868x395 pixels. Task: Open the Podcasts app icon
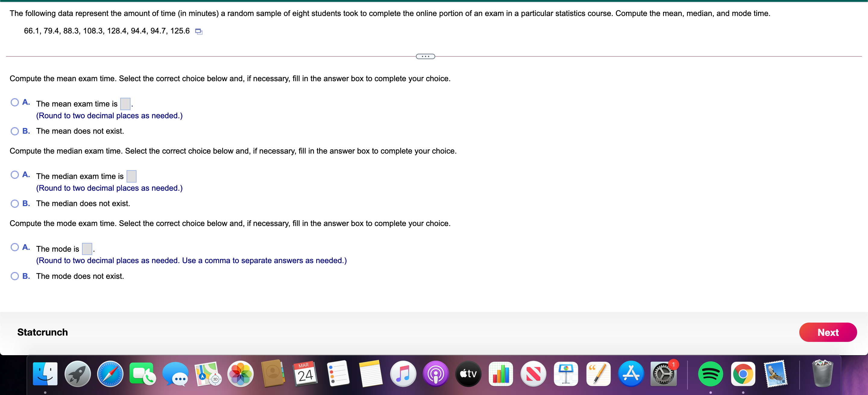(436, 374)
